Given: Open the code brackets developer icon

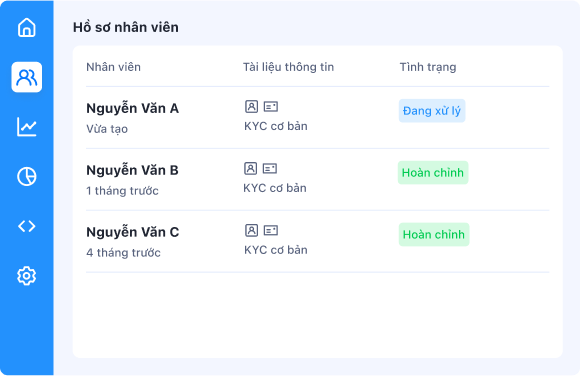Looking at the screenshot, I should click(27, 226).
